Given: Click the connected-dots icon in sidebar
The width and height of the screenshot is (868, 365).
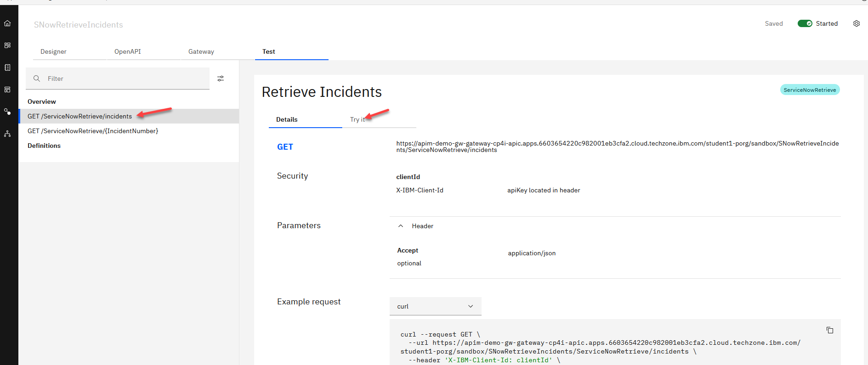Looking at the screenshot, I should click(7, 112).
